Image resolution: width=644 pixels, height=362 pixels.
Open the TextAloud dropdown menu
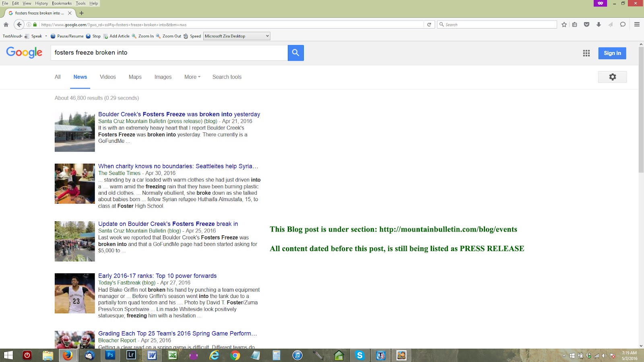12,36
